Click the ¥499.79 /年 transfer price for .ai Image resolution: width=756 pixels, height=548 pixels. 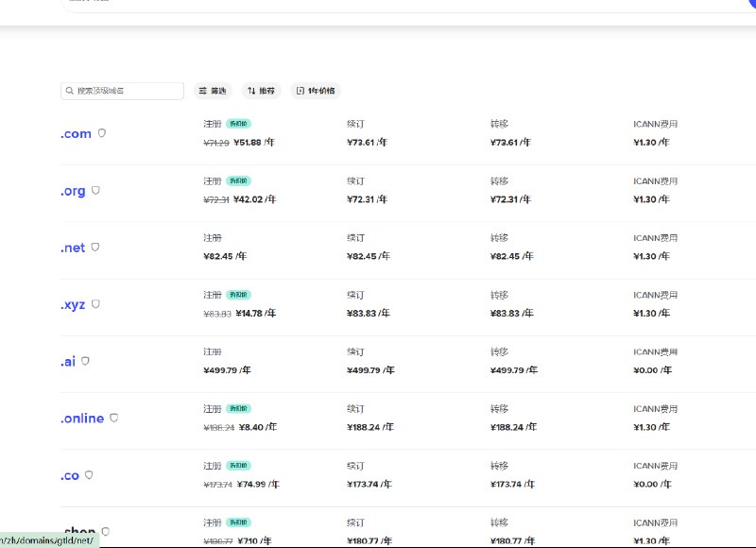click(514, 370)
